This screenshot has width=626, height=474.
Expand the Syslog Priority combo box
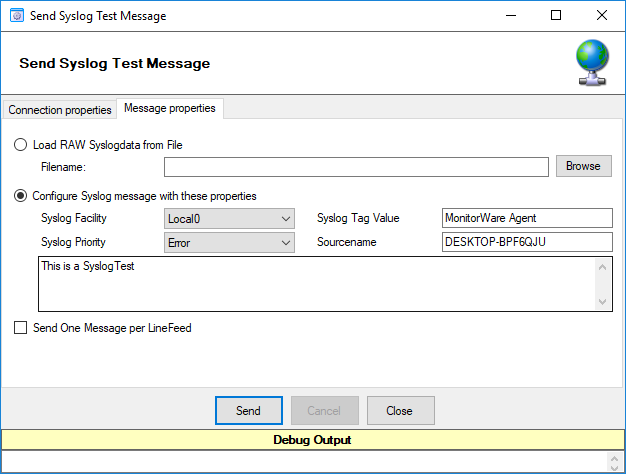point(229,242)
